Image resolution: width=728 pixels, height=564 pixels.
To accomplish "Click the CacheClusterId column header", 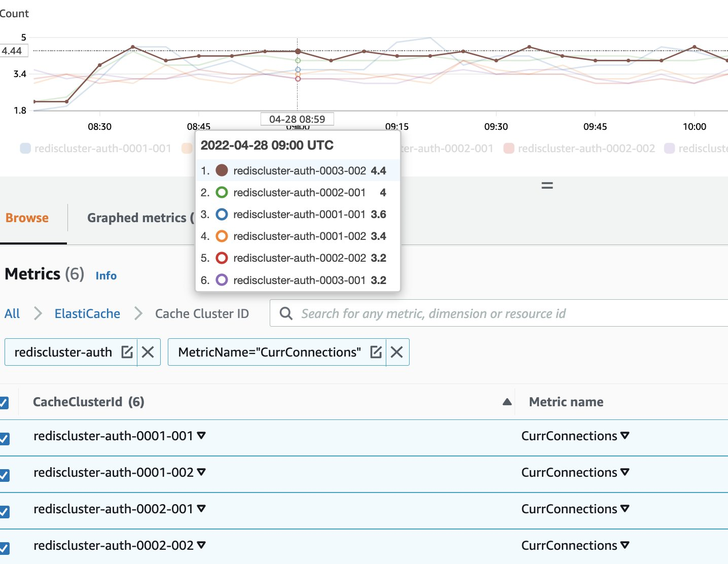I will pos(89,402).
